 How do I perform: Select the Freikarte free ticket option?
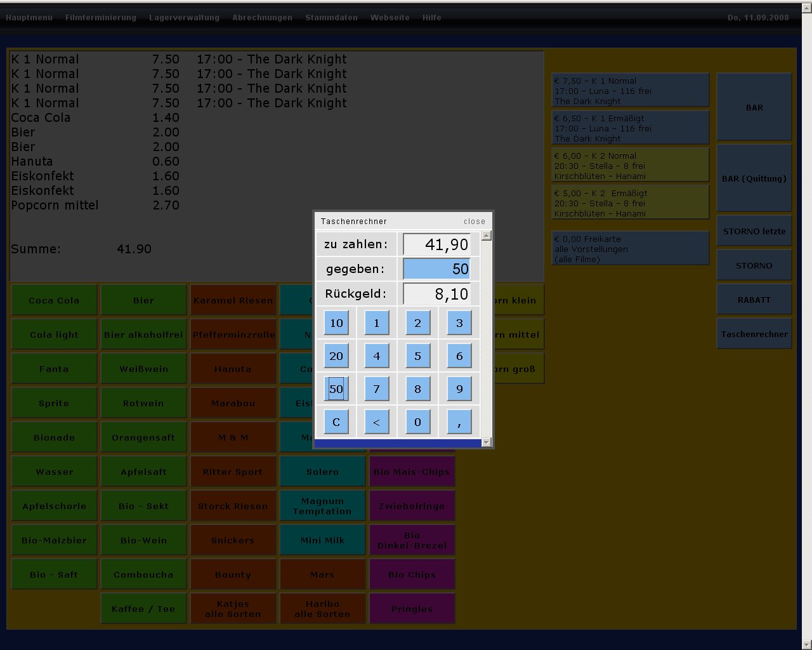point(630,249)
